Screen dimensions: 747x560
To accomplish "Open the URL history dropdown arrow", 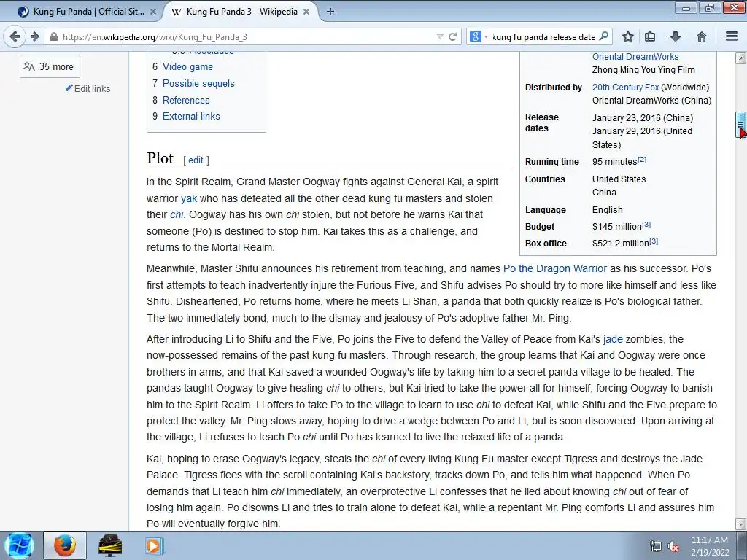I will click(440, 36).
